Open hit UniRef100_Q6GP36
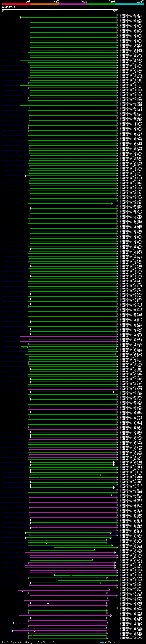146x644 pixels. pyautogui.click(x=131, y=32)
